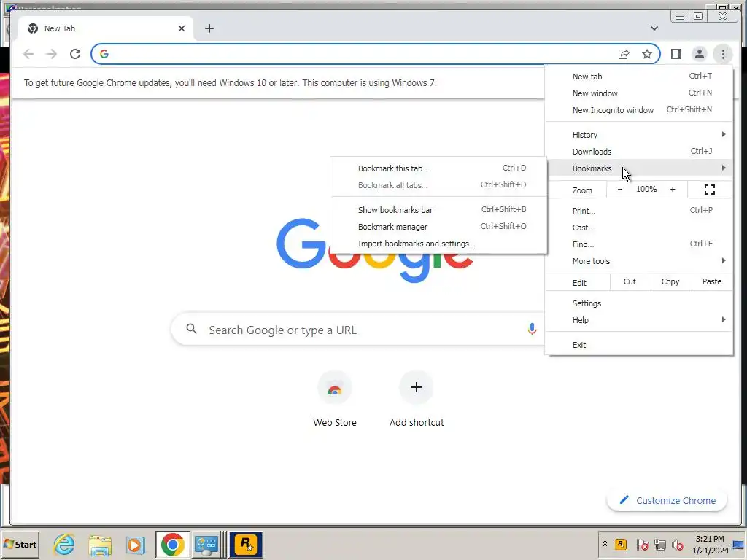Open a New Incognito window
Image resolution: width=747 pixels, height=560 pixels.
639,110
